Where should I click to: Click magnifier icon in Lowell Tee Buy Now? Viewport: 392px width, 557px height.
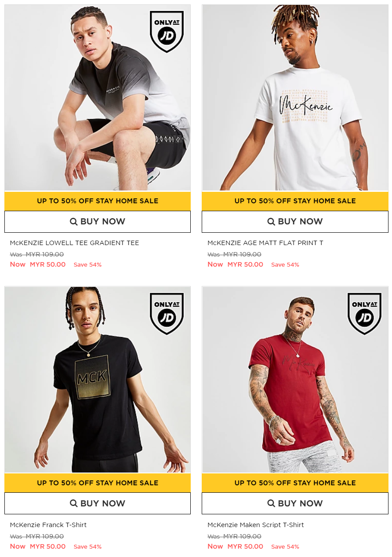74,222
